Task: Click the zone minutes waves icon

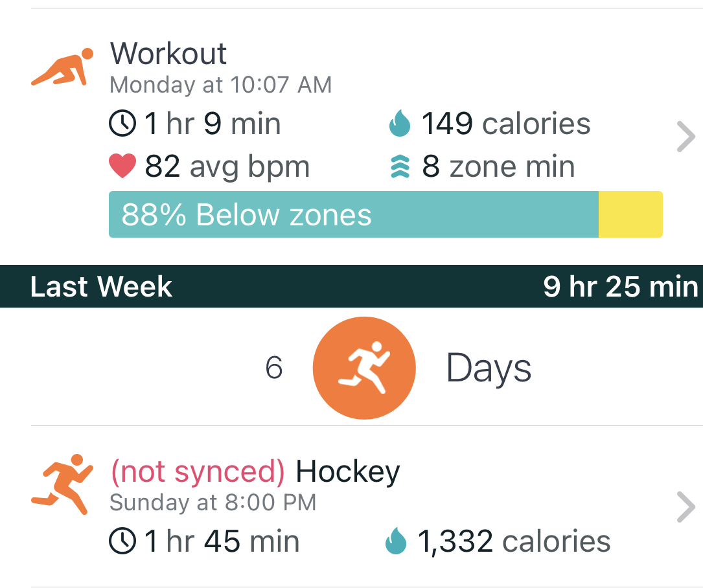Action: pos(400,166)
